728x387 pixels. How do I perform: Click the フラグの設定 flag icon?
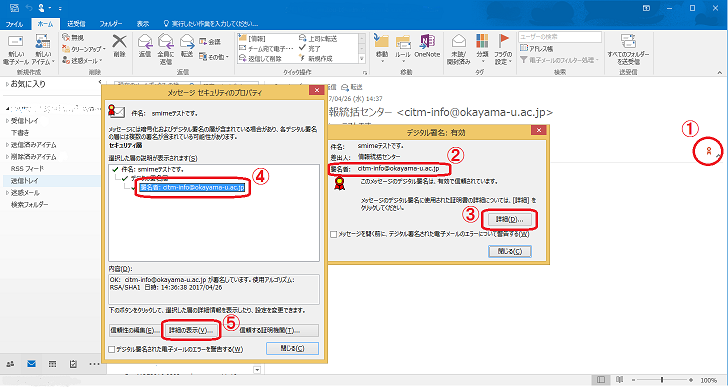[503, 41]
